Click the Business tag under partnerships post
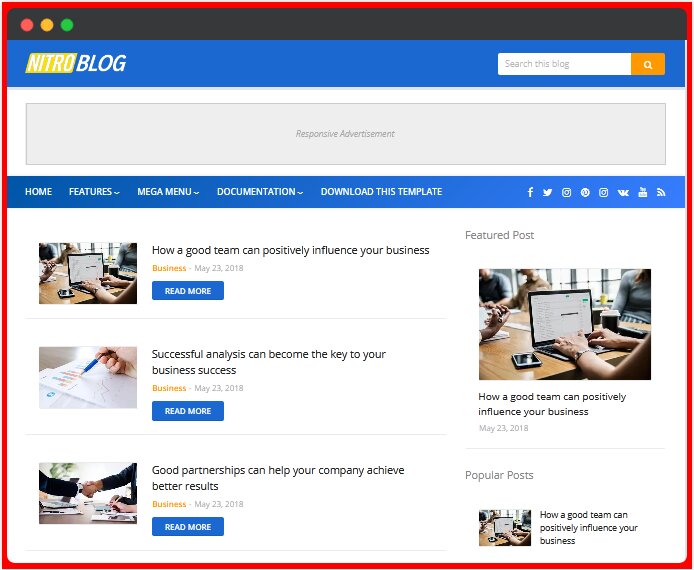This screenshot has height=570, width=694. pyautogui.click(x=169, y=504)
